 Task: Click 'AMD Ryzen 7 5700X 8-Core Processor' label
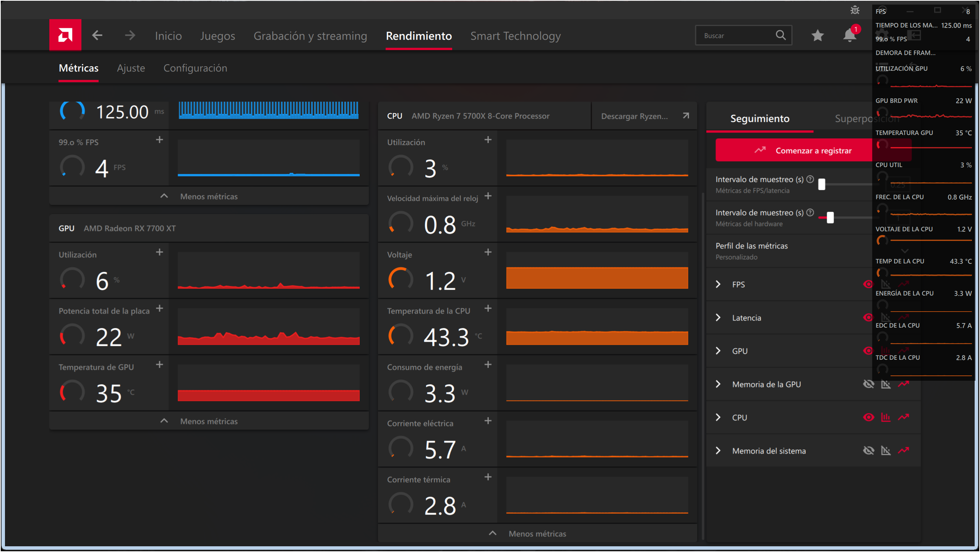point(480,116)
